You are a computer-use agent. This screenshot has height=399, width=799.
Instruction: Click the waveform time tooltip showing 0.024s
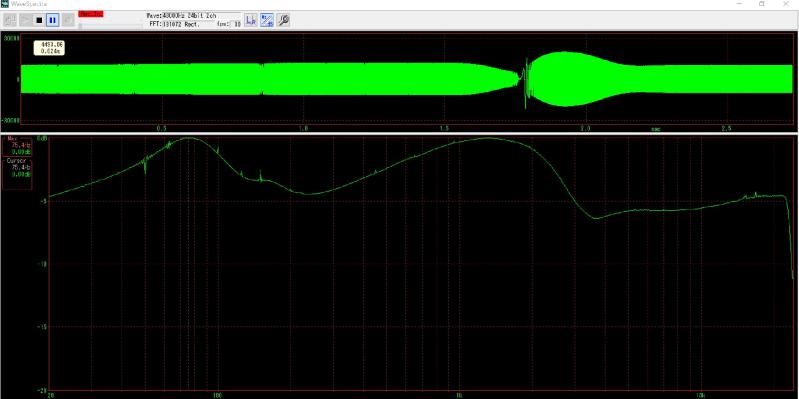coord(49,48)
